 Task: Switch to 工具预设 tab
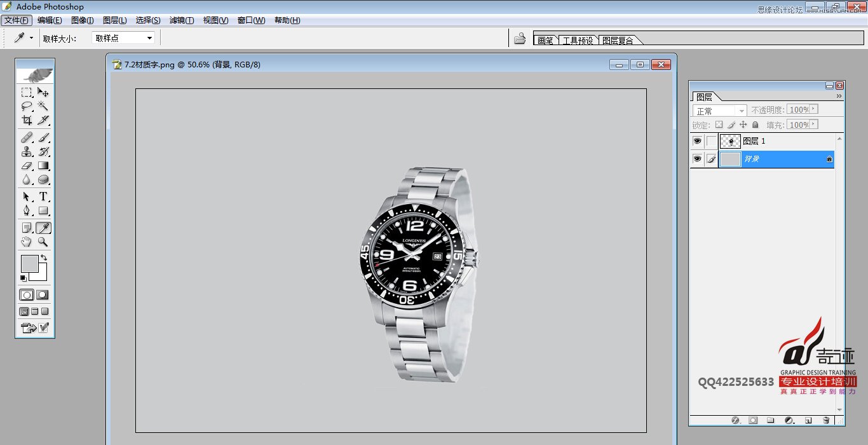click(578, 40)
